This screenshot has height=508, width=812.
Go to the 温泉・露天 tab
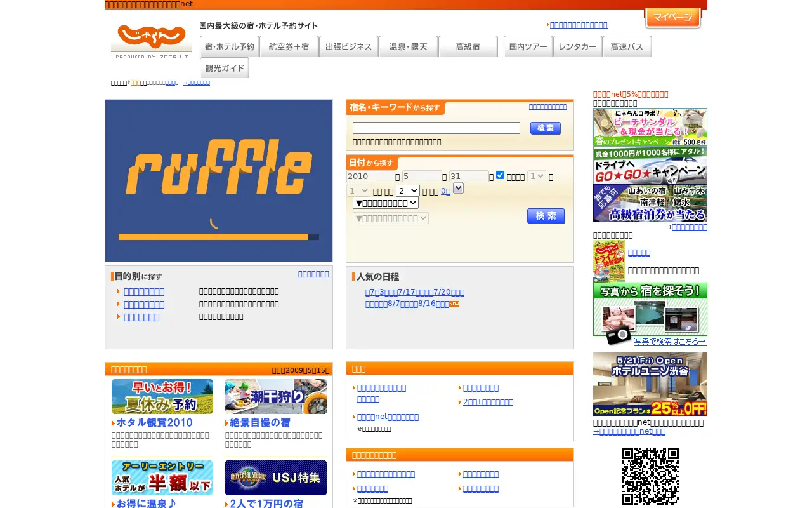click(408, 46)
